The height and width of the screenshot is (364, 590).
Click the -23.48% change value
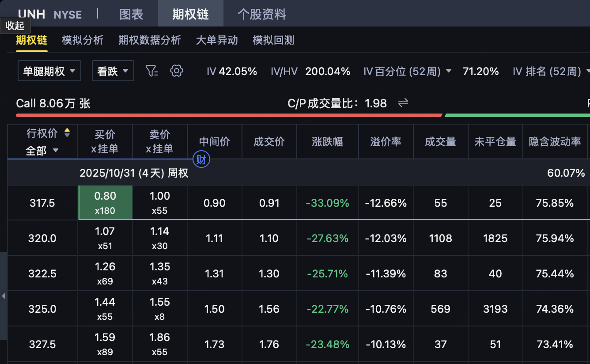[328, 345]
